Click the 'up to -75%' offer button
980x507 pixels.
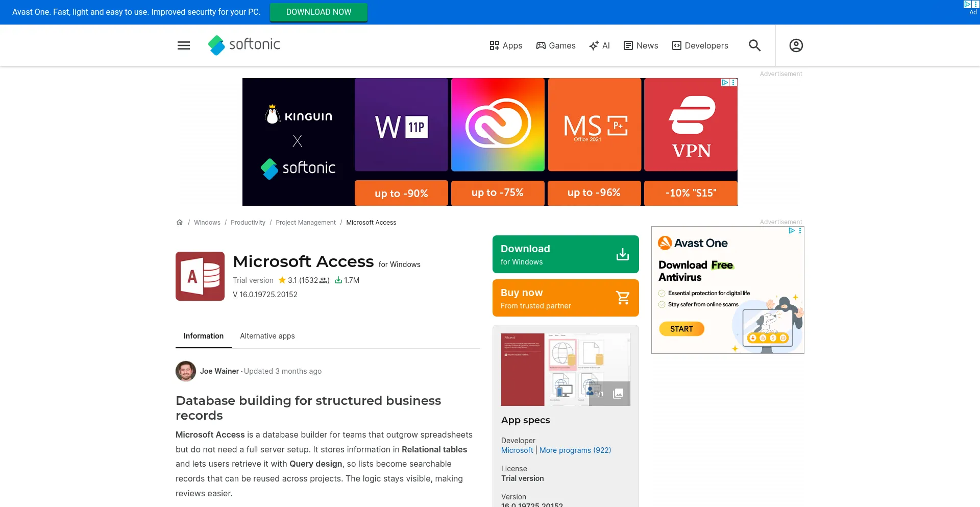point(498,193)
